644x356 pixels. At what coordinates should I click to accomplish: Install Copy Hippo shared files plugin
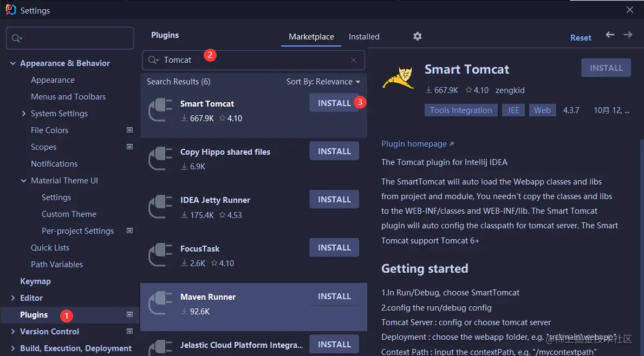click(334, 151)
